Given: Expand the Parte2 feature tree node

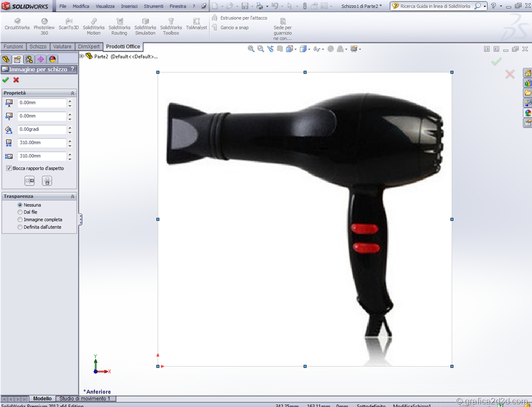Looking at the screenshot, I should coord(82,56).
